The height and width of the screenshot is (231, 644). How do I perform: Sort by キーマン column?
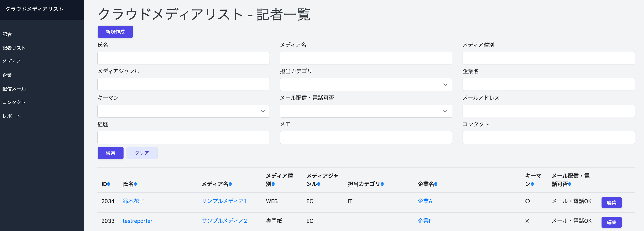[533, 184]
